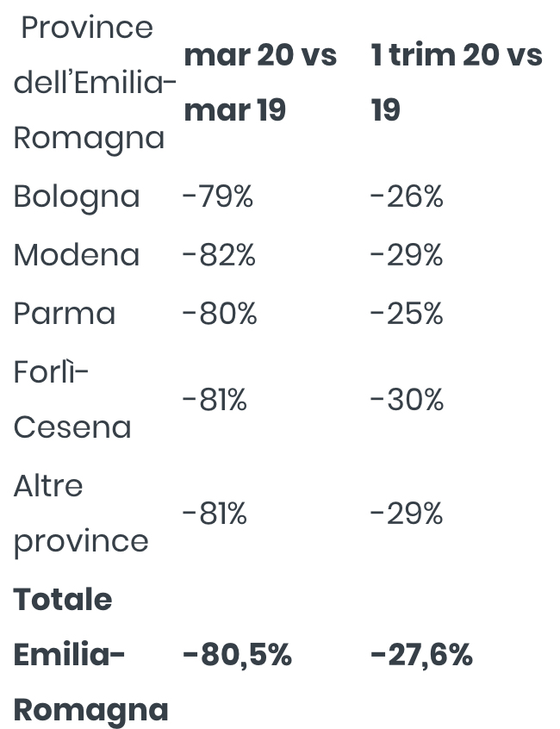Viewport: 560px width, 729px height.
Task: Select the 'mar 20 vs mar 19' column header
Action: click(260, 83)
